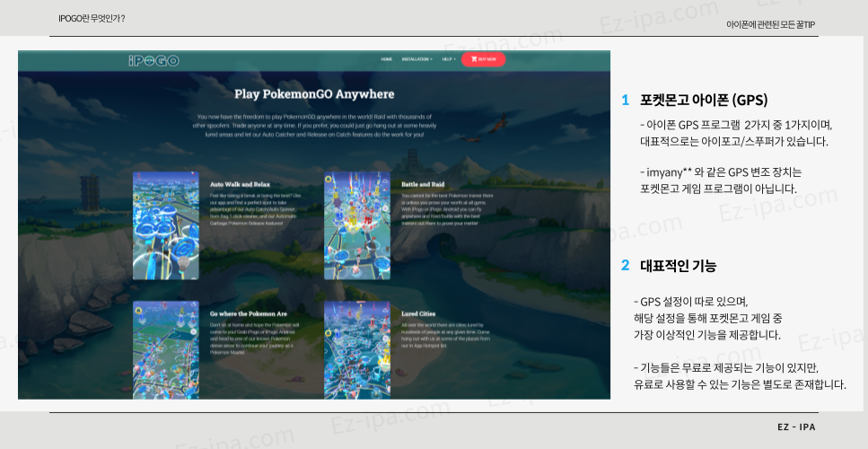Image resolution: width=868 pixels, height=449 pixels.
Task: Click the red BUY NOW button
Action: pos(483,59)
